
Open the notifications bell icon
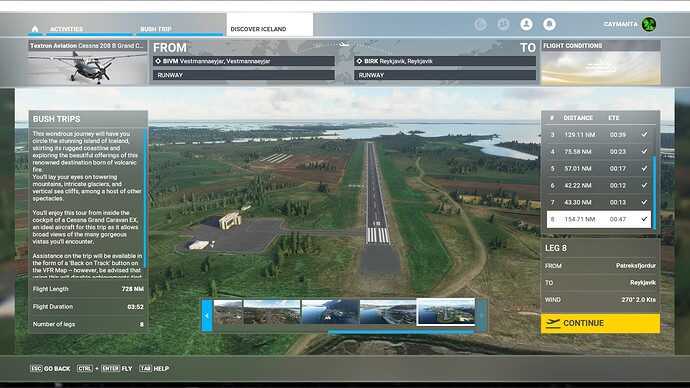pyautogui.click(x=549, y=24)
